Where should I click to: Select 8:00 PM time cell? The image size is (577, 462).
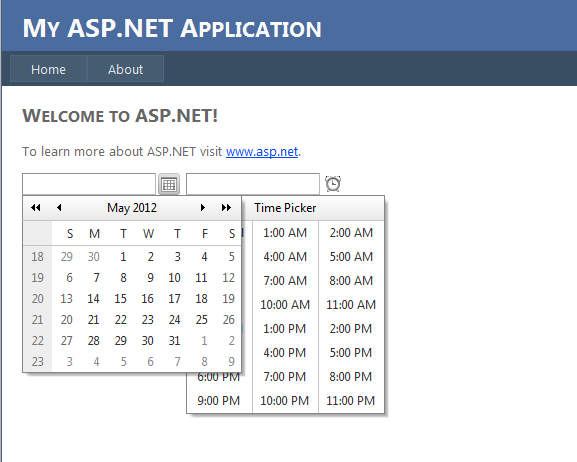tap(351, 377)
